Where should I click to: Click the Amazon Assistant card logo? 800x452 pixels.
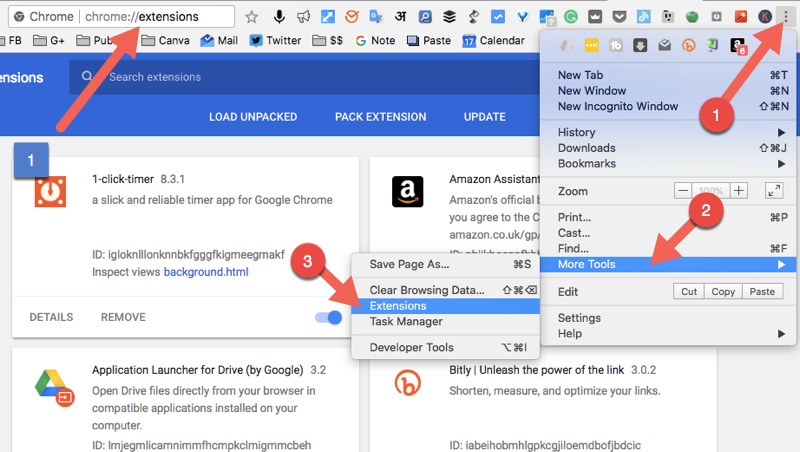407,191
